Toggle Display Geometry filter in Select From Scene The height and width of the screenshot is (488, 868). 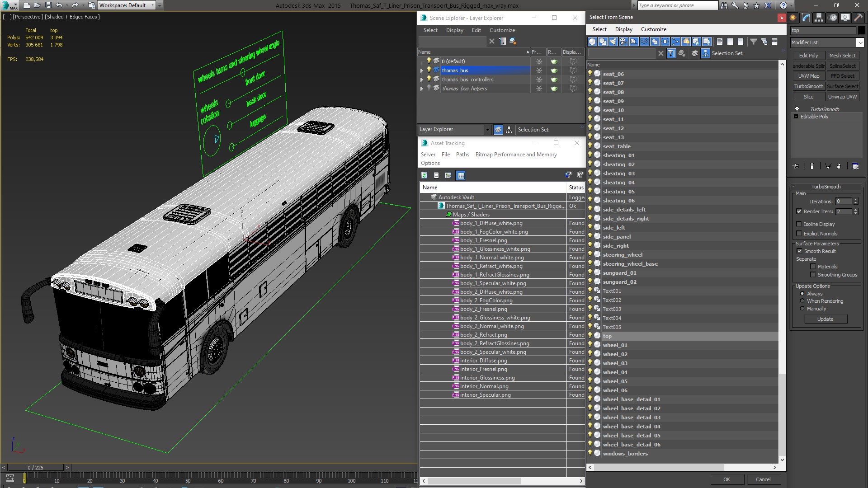(x=592, y=42)
